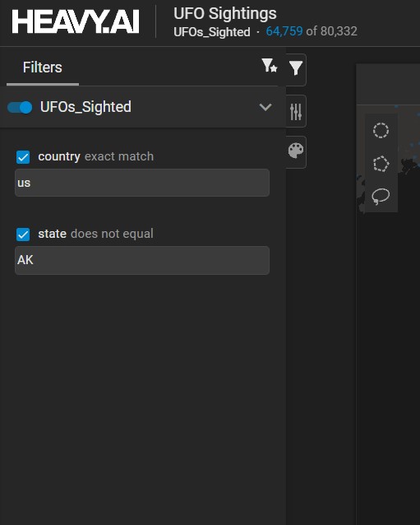Change the 'does not equal' operator
Screen dimensions: 420x525
click(x=112, y=234)
